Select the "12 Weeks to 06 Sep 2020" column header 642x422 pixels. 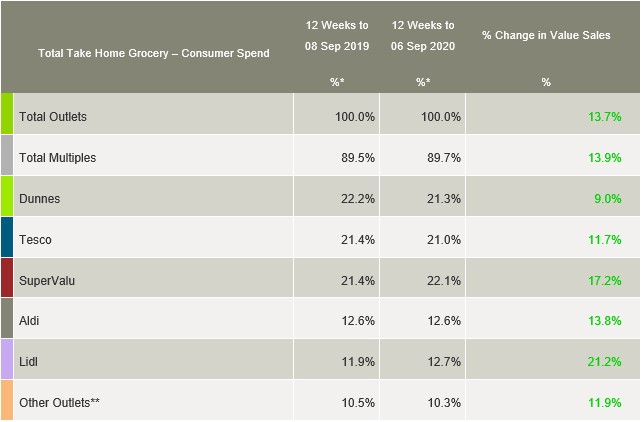(422, 35)
